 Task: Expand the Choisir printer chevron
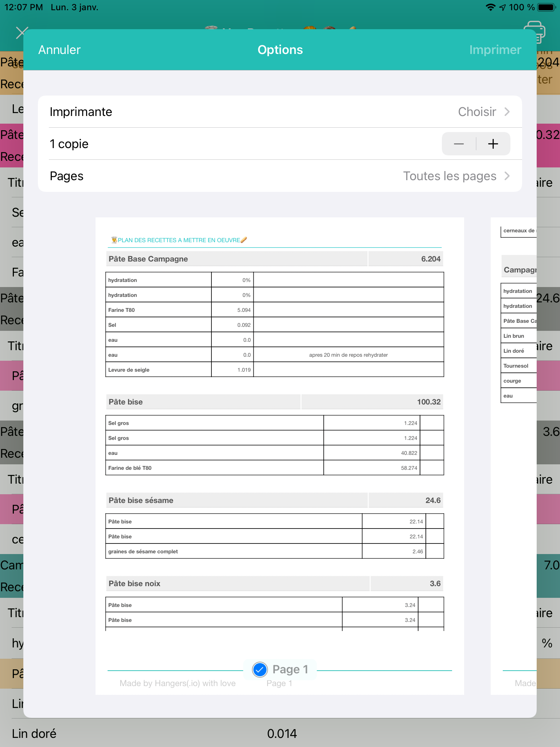coord(507,112)
